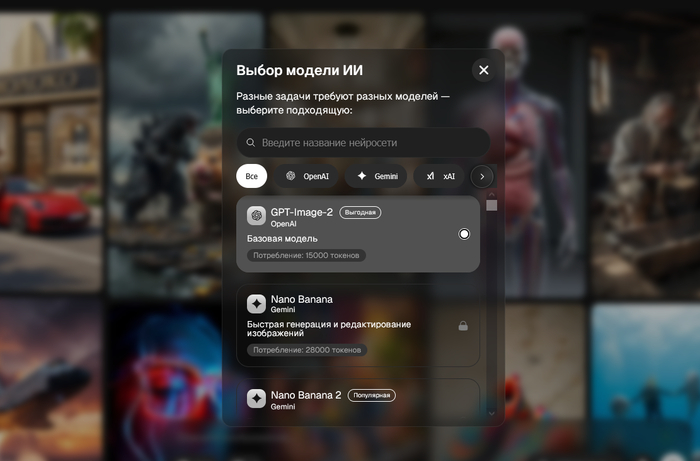The width and height of the screenshot is (700, 461).
Task: Filter models by Gemini
Action: coord(376,176)
